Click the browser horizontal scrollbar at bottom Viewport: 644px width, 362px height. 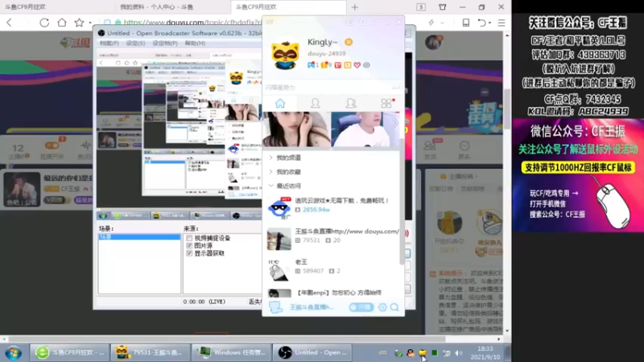pyautogui.click(x=227, y=339)
